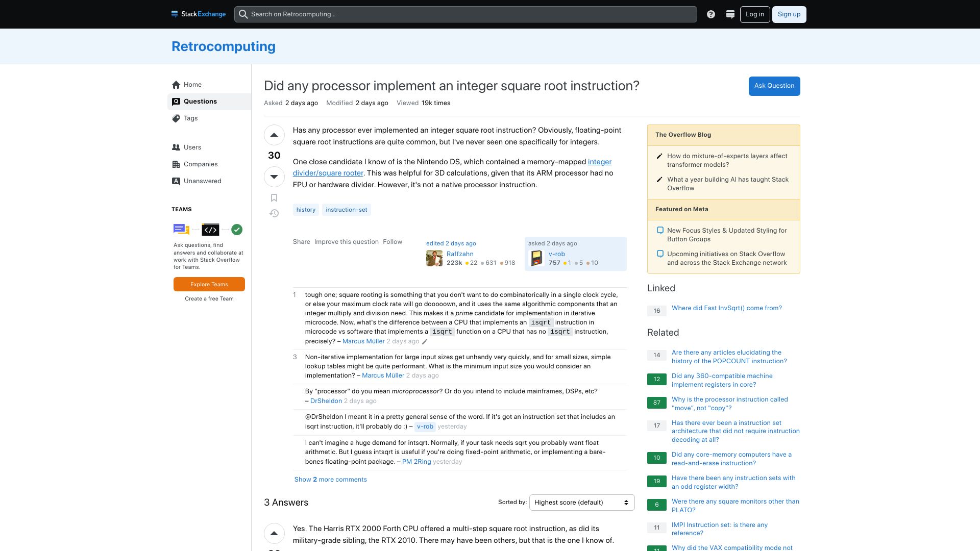Follow this question
Image resolution: width=980 pixels, height=551 pixels.
coord(393,242)
